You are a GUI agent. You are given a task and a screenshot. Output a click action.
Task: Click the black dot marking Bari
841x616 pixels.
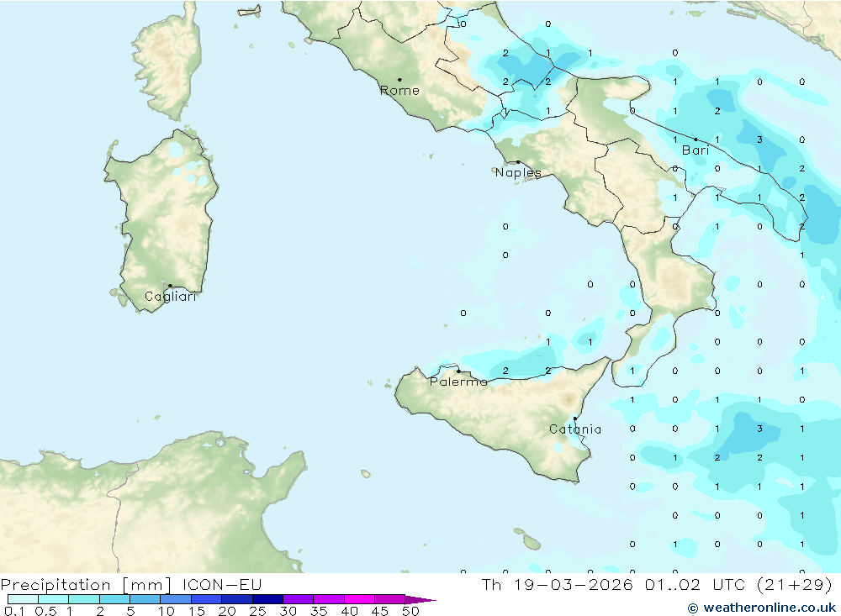pos(696,140)
